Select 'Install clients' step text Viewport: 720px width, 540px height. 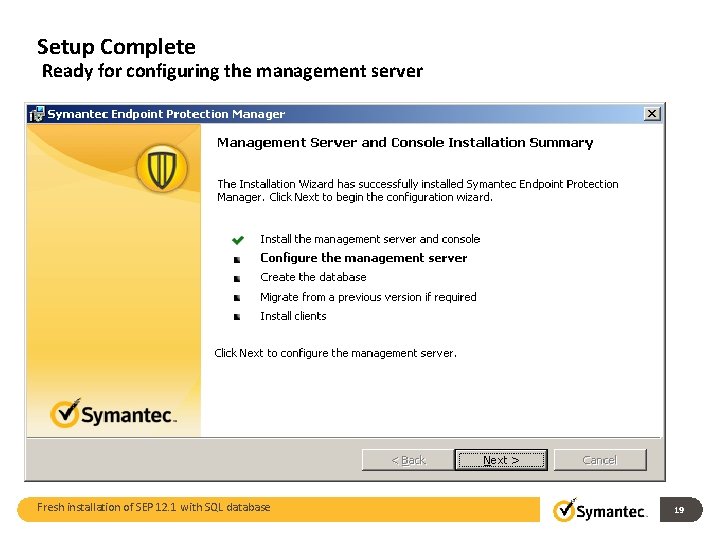tap(293, 316)
